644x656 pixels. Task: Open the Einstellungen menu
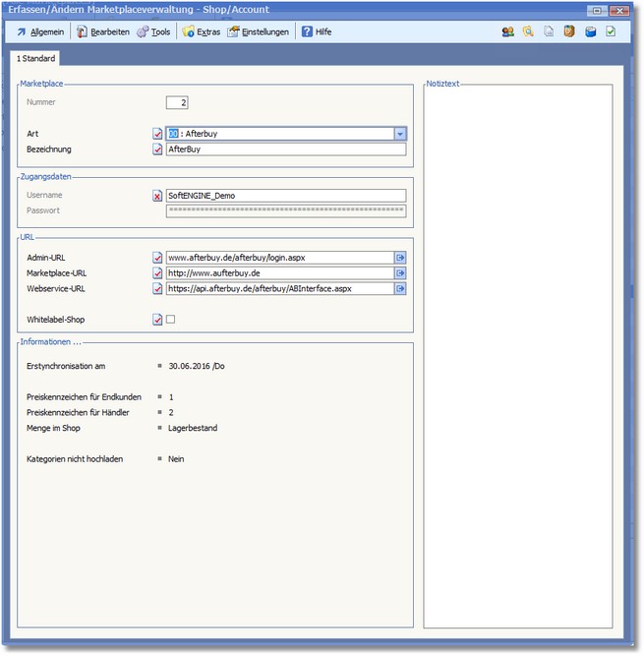point(258,31)
